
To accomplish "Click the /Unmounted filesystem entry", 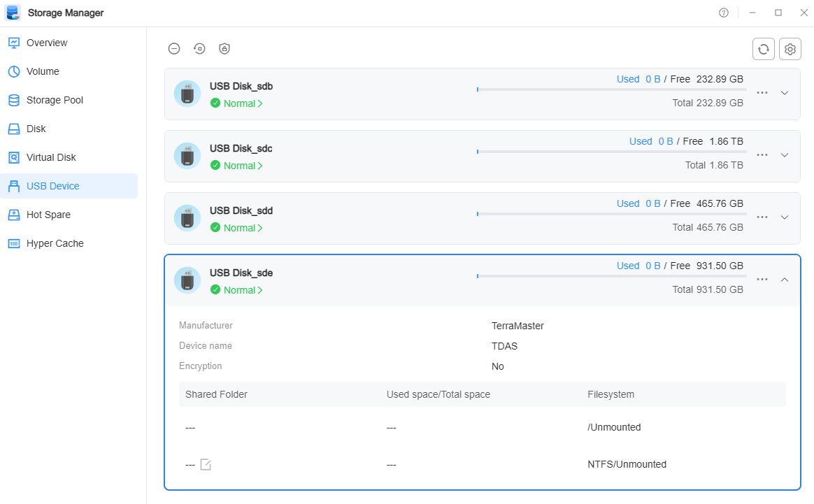I will coord(614,427).
